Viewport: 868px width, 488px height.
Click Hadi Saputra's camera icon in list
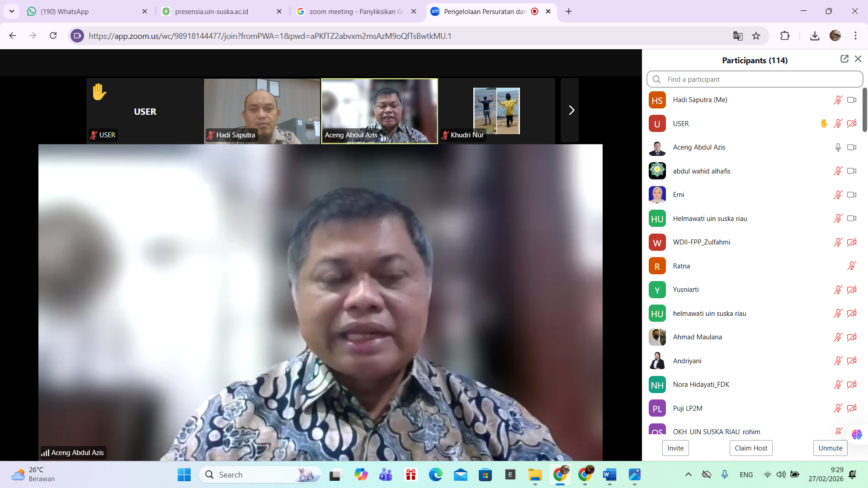click(852, 100)
